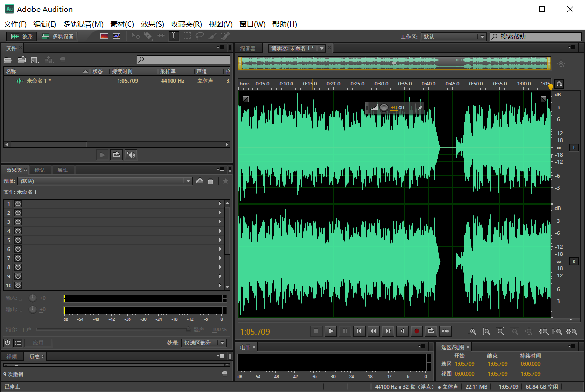Select the Time Selection tool

point(173,36)
